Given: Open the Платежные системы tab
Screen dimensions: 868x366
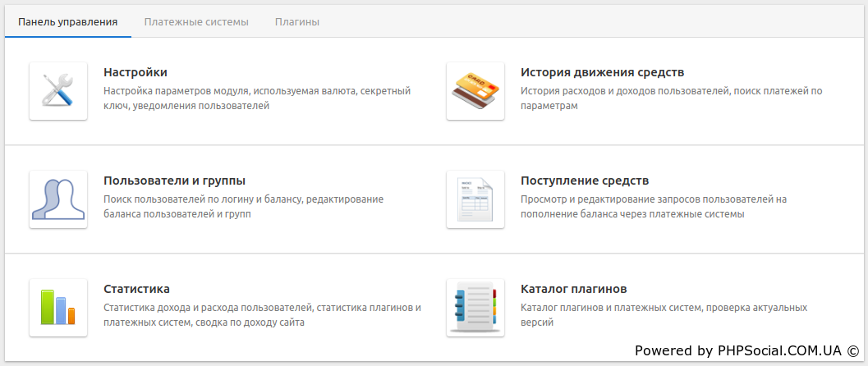Looking at the screenshot, I should tap(196, 21).
